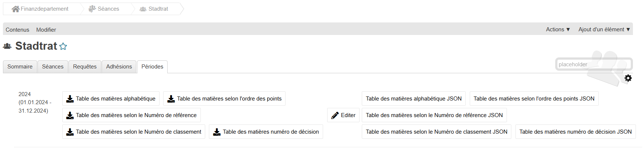The image size is (644, 148).
Task: Switch to the Sommaire tab
Action: [x=20, y=67]
